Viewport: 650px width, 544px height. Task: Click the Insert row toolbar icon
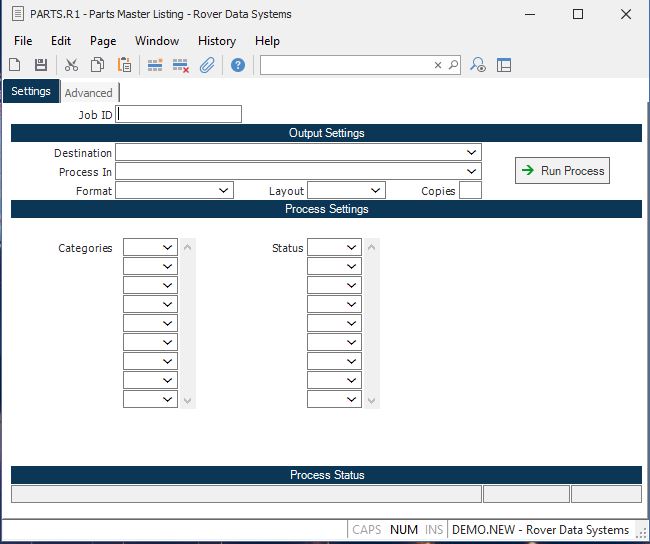point(155,65)
